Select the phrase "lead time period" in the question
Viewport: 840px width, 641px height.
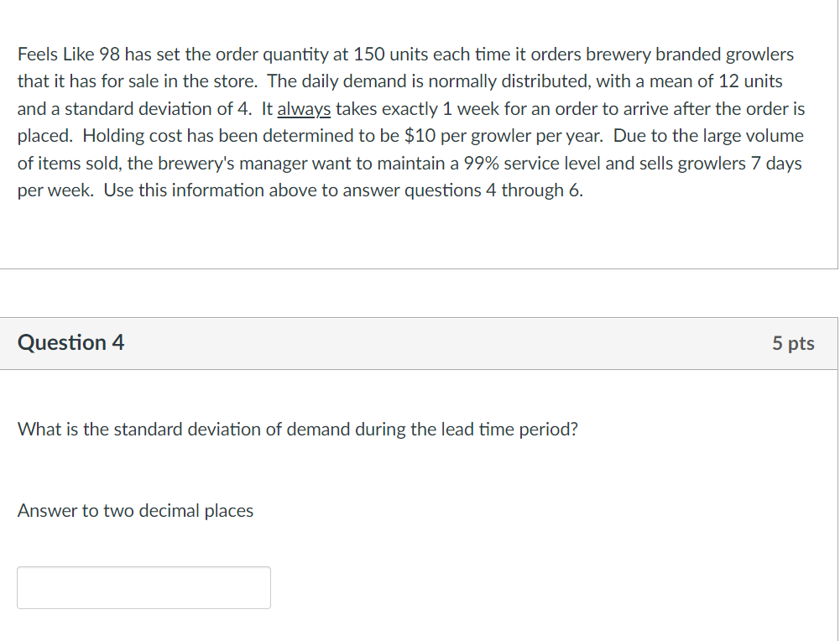[x=508, y=429]
